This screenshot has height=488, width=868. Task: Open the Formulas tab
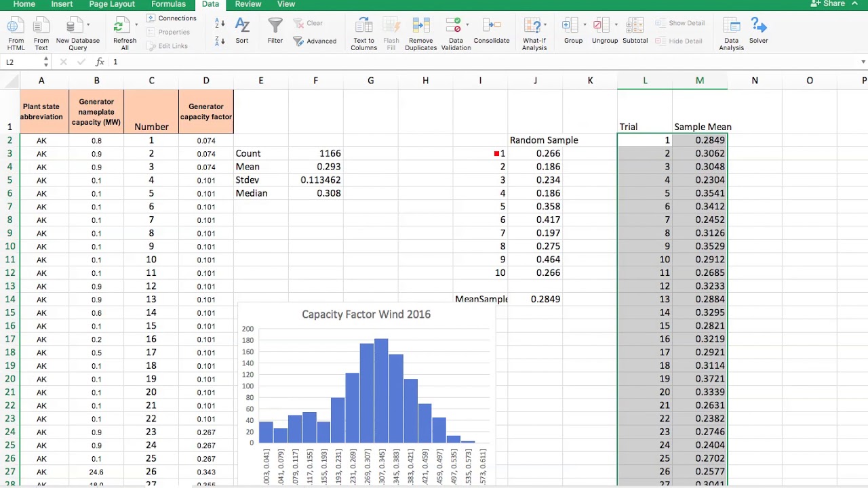[168, 4]
